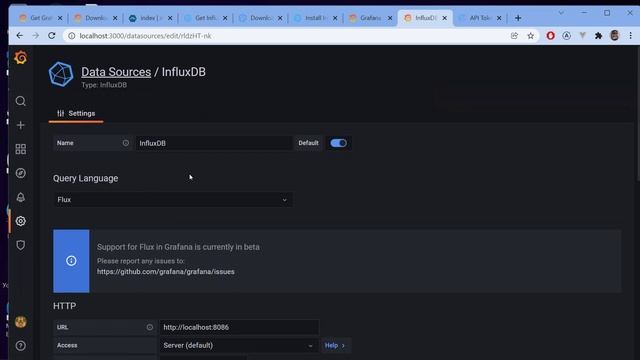The height and width of the screenshot is (360, 640).
Task: Open the Create plus menu in sidebar
Action: click(x=20, y=125)
